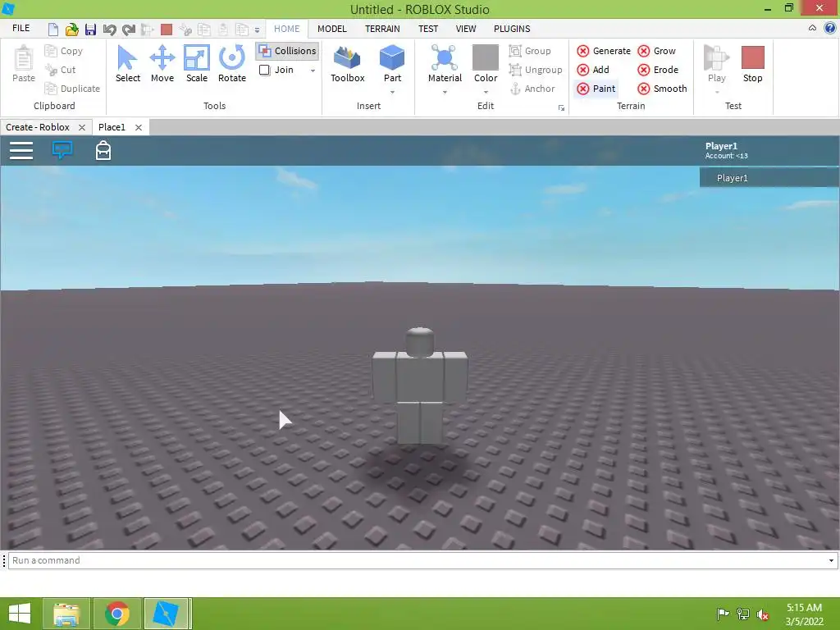Image resolution: width=840 pixels, height=630 pixels.
Task: Click Duplicate in the Clipboard group
Action: pyautogui.click(x=72, y=89)
